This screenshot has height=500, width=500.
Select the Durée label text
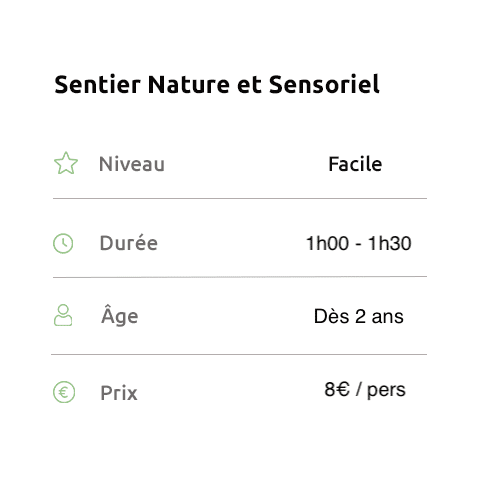click(x=129, y=243)
